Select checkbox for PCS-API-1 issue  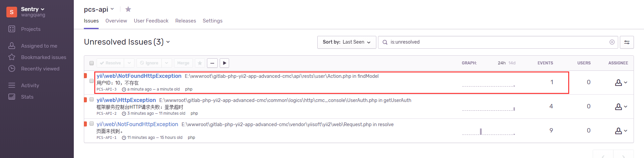pos(92,124)
